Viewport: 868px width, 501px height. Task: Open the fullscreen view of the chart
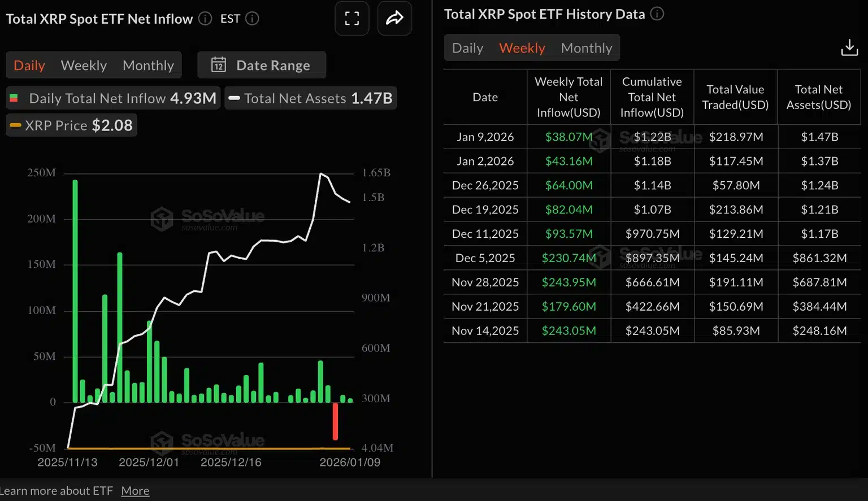click(351, 18)
